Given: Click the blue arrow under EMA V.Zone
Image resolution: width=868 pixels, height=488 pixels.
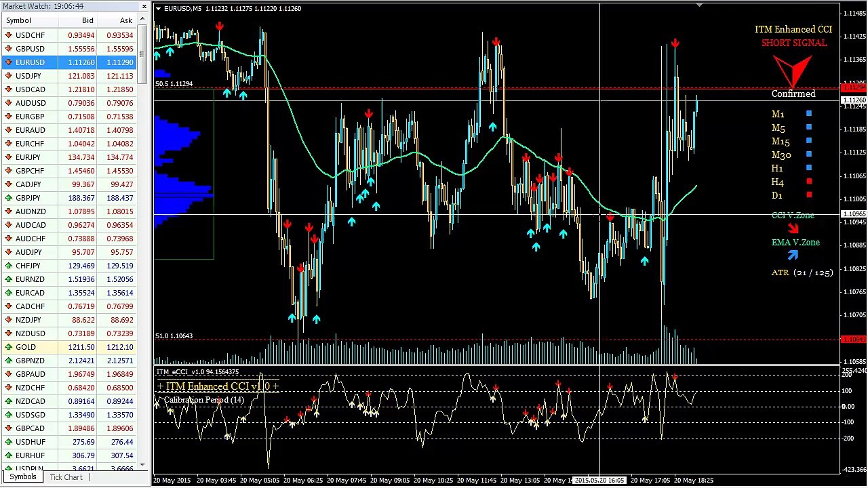Looking at the screenshot, I should [x=793, y=256].
